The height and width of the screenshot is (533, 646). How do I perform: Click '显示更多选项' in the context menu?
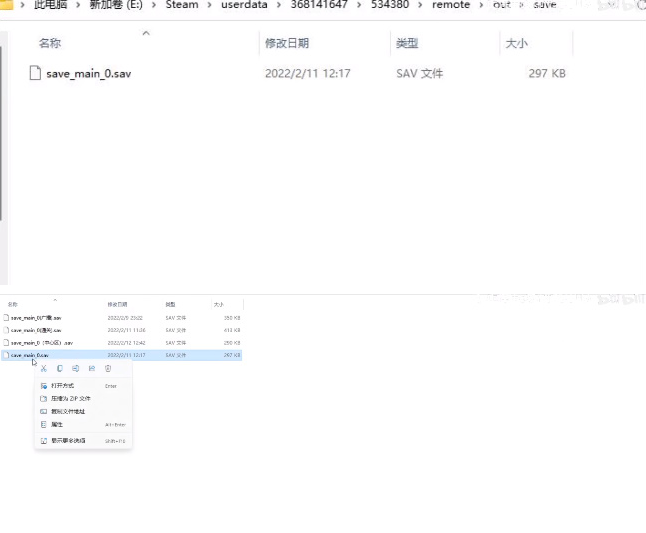(68, 440)
